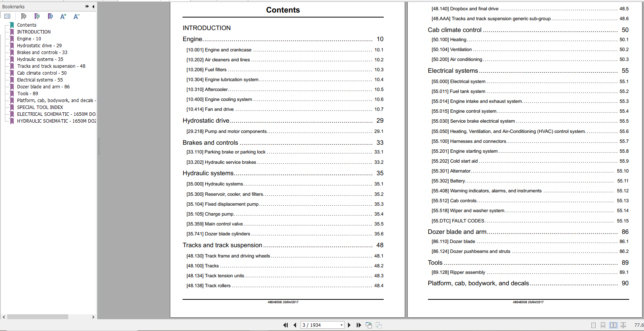The image size is (644, 331).
Task: Go back to previous view
Action: 369,325
